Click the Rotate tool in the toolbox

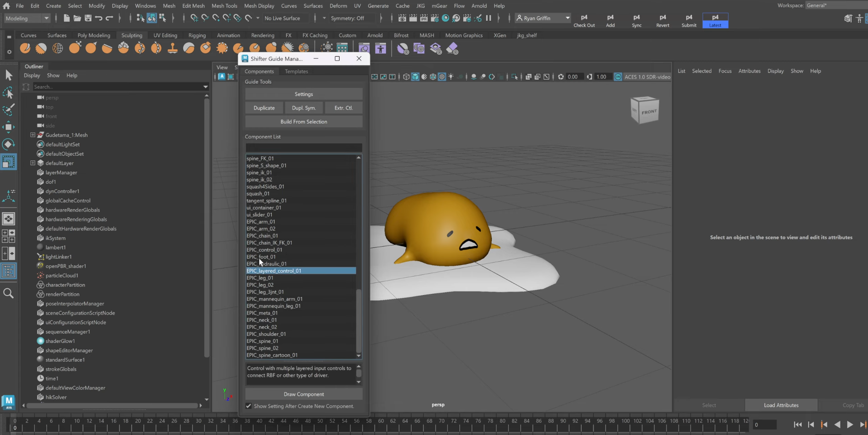[8, 144]
